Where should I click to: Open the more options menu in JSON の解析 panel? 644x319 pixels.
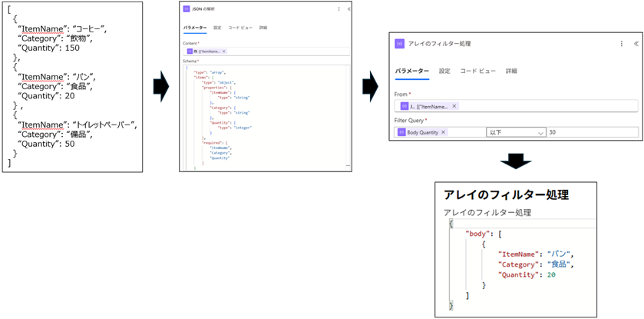pyautogui.click(x=339, y=8)
